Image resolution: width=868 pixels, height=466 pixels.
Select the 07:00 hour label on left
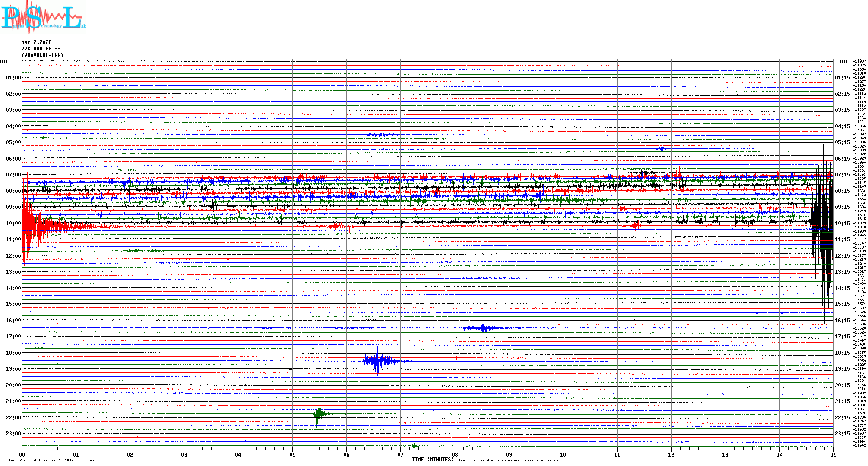tap(13, 175)
